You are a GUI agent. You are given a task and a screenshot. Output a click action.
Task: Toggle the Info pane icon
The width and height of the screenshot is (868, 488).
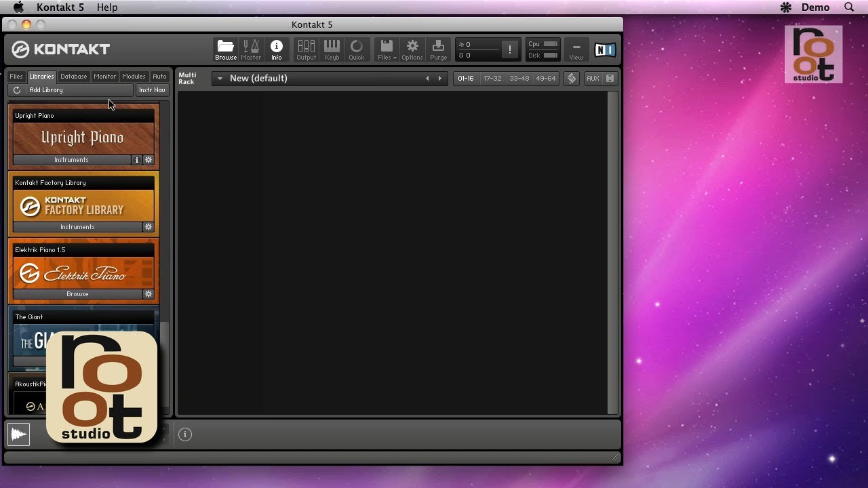coord(277,49)
